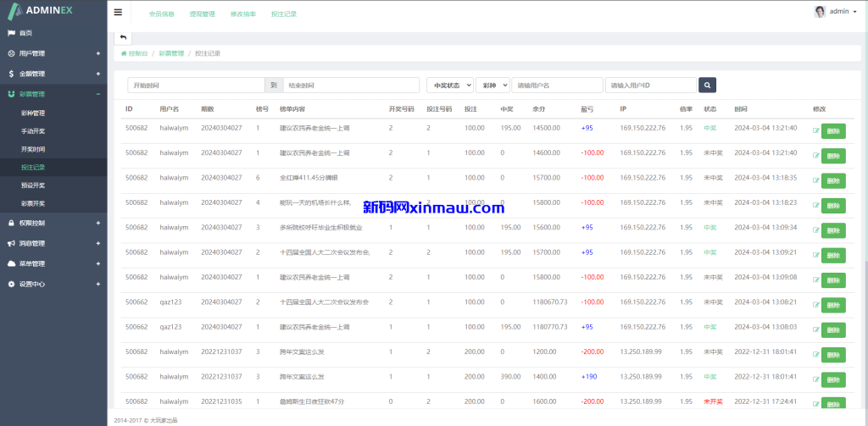The height and width of the screenshot is (426, 868).
Task: Click edit icon for the 13:18:35 record
Action: tap(815, 181)
